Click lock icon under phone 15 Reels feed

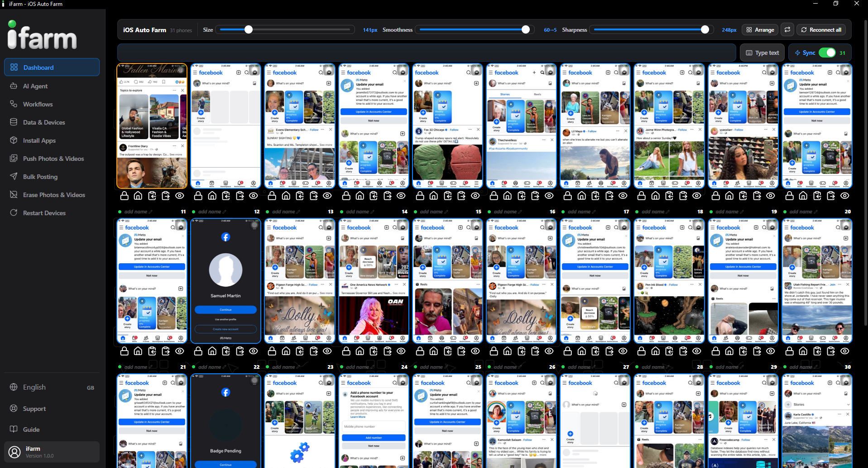point(420,351)
